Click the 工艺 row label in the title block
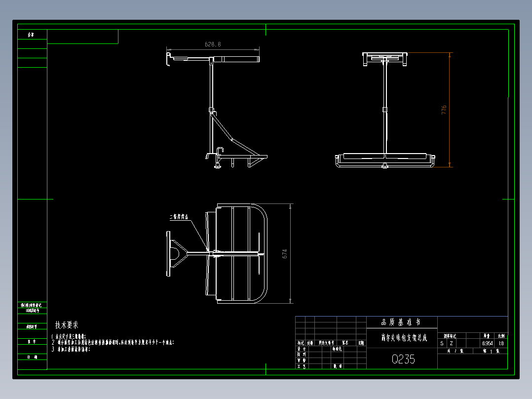The height and width of the screenshot is (399, 532). 301,366
